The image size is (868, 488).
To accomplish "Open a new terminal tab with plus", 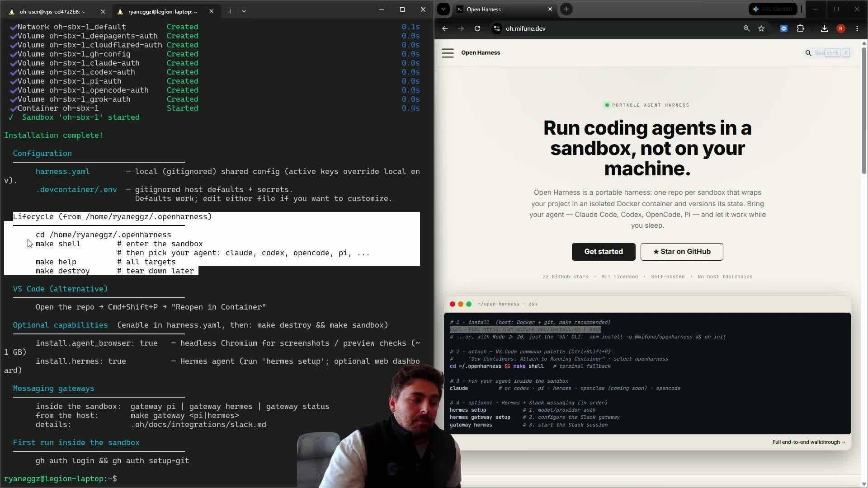I will pos(231,11).
